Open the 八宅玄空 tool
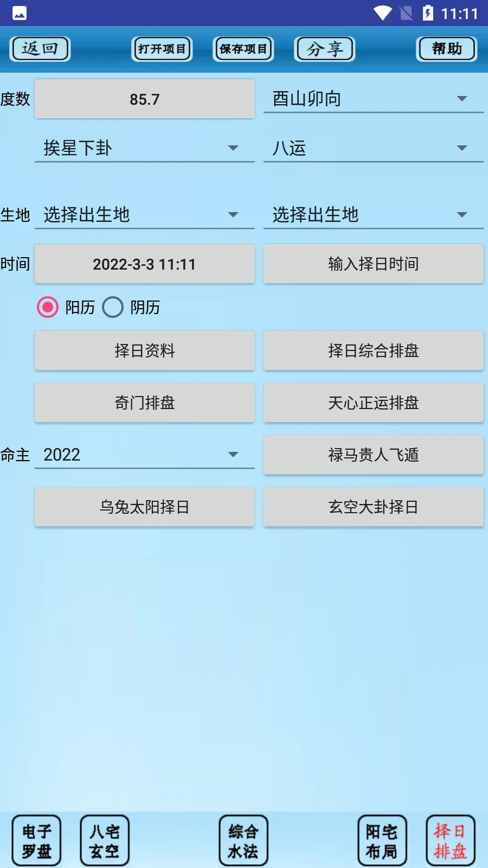488x868 pixels. click(104, 840)
